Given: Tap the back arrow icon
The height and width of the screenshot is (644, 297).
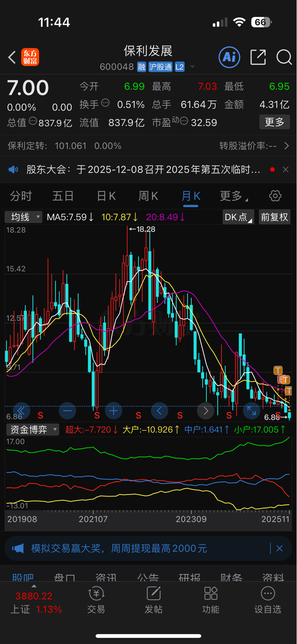Looking at the screenshot, I should (x=12, y=58).
